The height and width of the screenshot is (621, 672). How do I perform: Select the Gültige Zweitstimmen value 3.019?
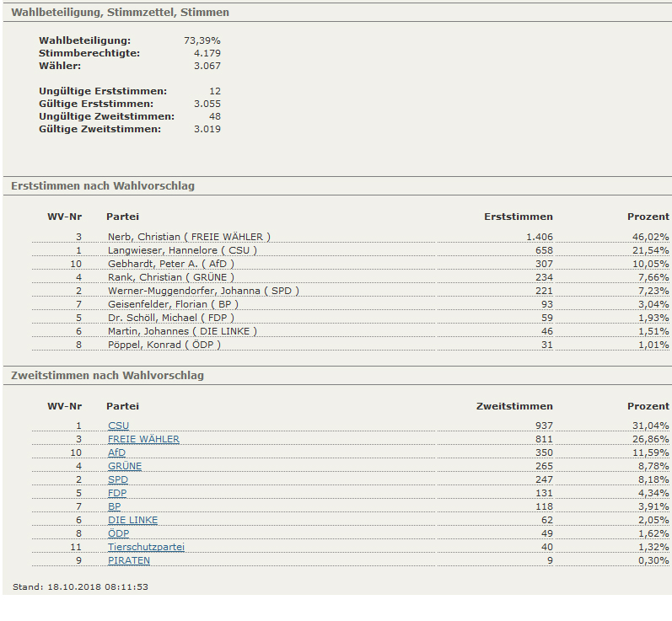tap(207, 129)
